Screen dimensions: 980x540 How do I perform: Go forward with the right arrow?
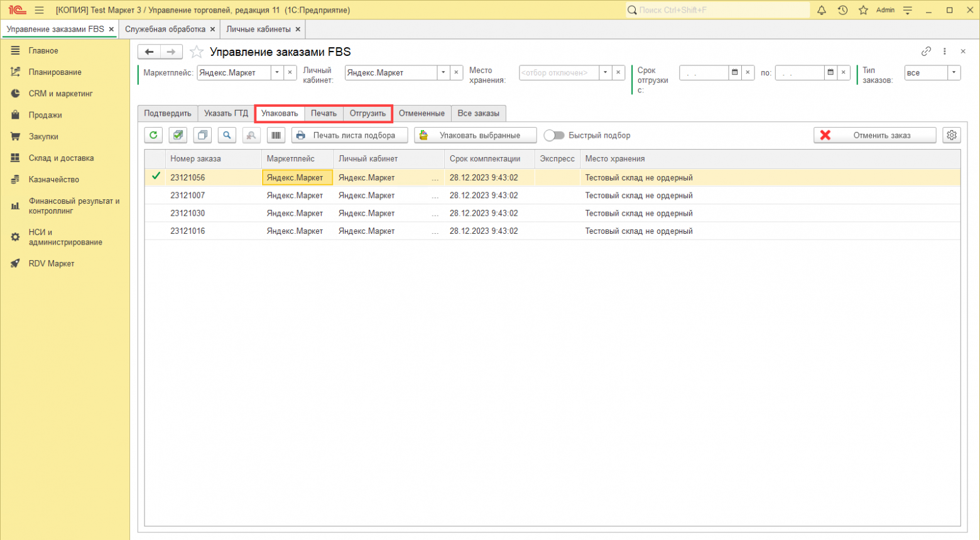(x=171, y=52)
